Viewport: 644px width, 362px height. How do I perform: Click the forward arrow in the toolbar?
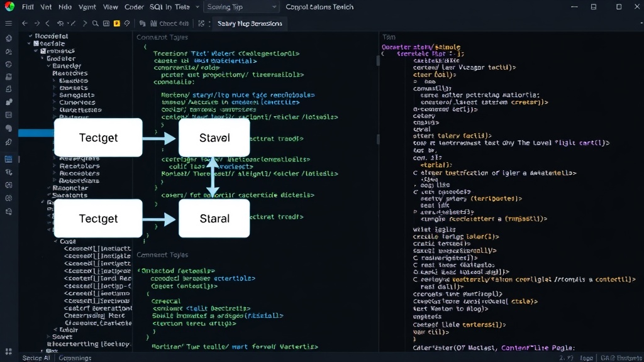37,23
